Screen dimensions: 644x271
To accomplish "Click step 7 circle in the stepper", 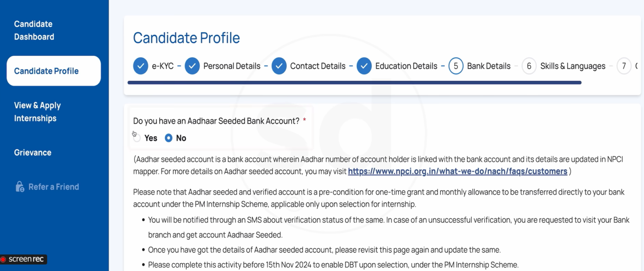I will [x=624, y=66].
